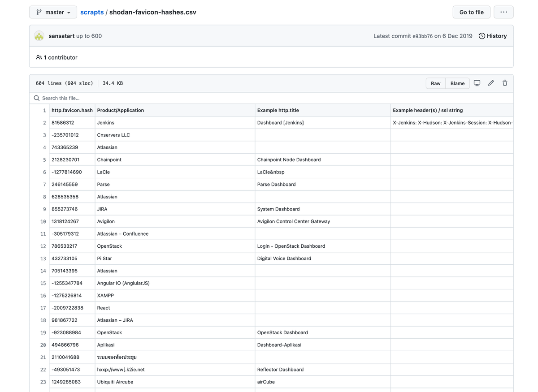Click the sansatart avatar image
Screen dimensions: 538x392
click(39, 36)
